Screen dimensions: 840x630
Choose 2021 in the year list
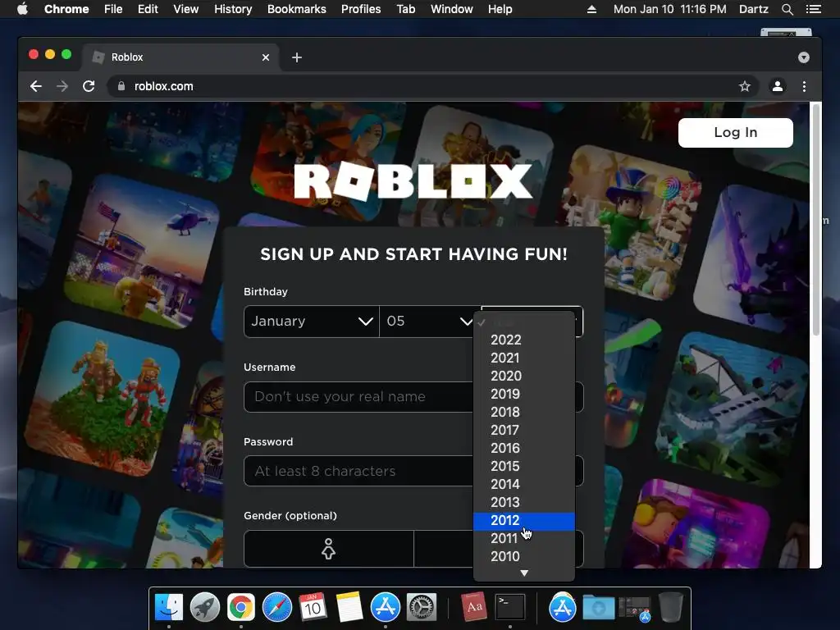point(524,358)
